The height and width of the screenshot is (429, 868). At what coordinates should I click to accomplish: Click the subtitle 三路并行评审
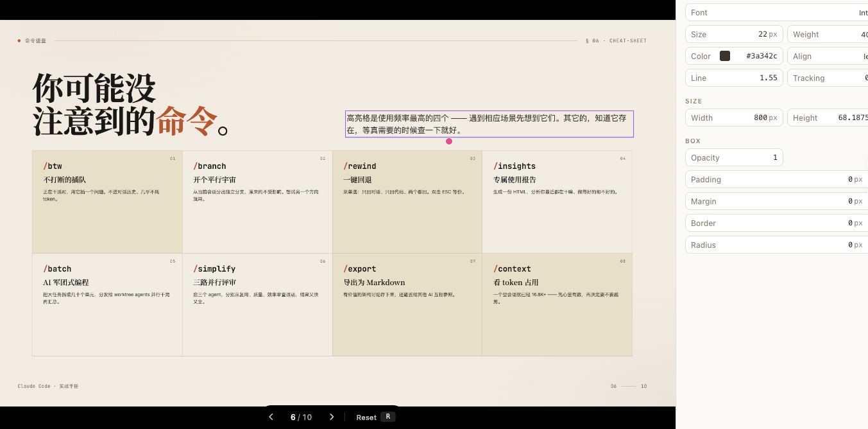pos(215,283)
